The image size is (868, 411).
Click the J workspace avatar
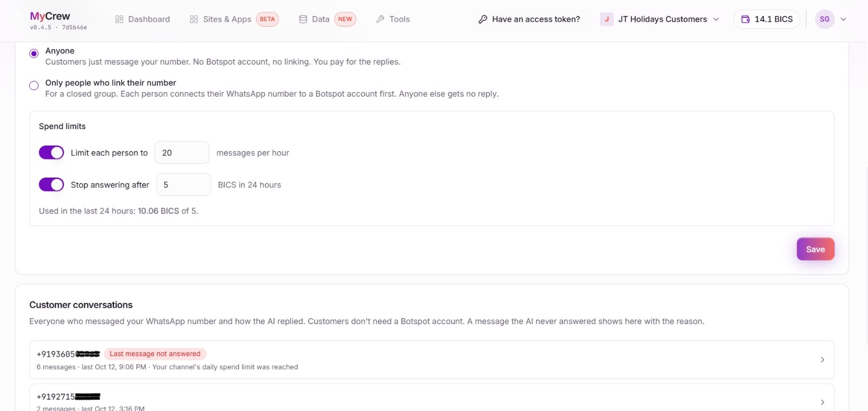pyautogui.click(x=607, y=19)
